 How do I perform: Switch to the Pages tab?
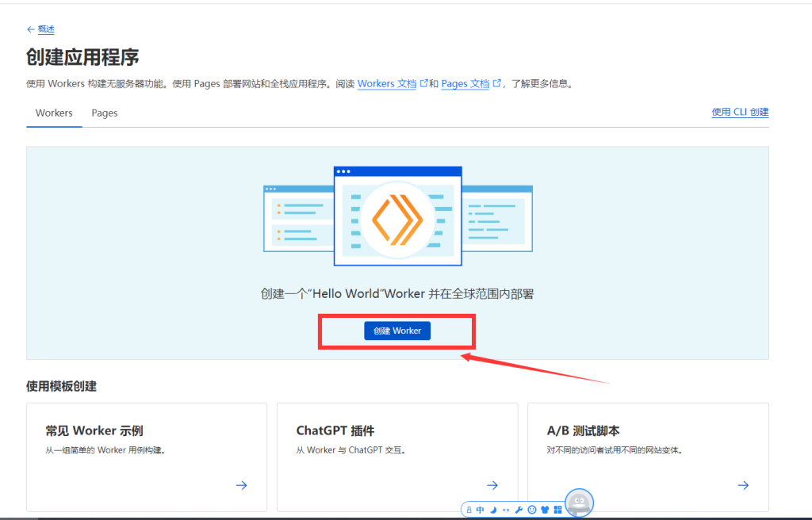tap(104, 113)
